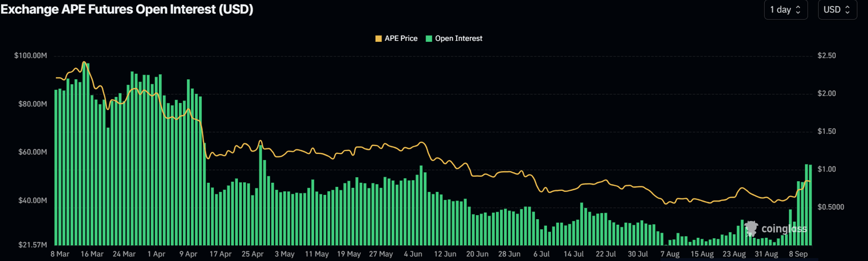Click the $60.00M left axis label
Screen dimensions: 868x261
point(32,153)
